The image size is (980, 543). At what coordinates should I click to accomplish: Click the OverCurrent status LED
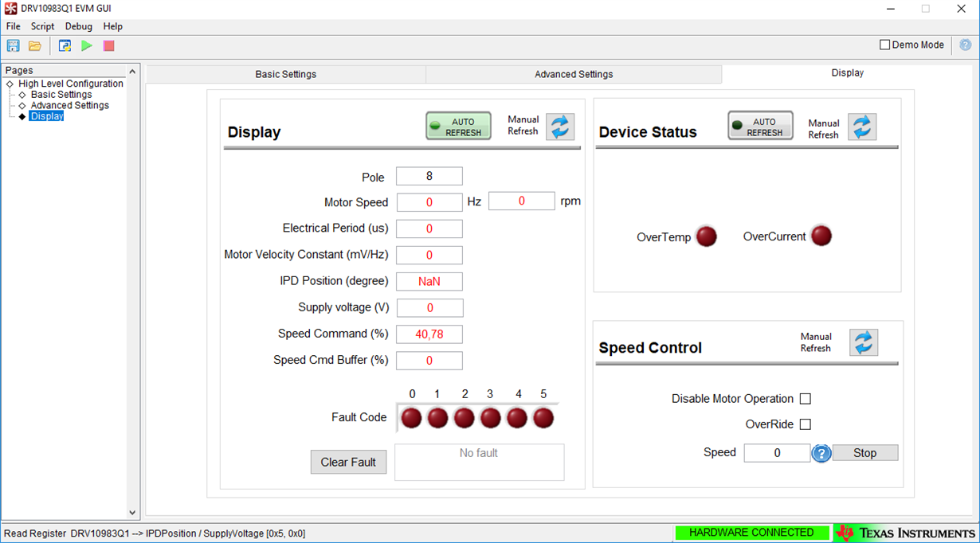pyautogui.click(x=821, y=236)
